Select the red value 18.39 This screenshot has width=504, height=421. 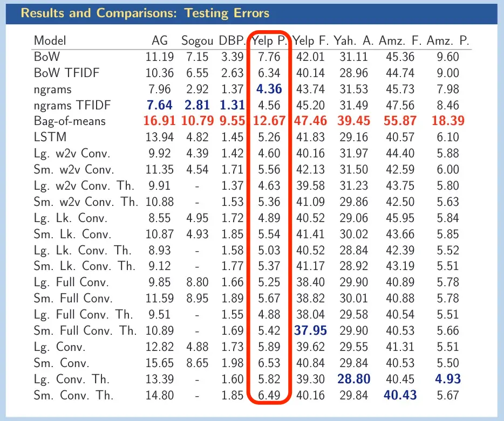tap(448, 121)
